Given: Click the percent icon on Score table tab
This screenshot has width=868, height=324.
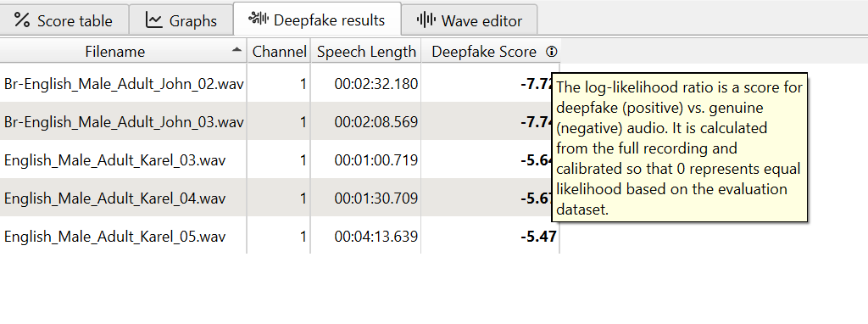Looking at the screenshot, I should (x=22, y=20).
